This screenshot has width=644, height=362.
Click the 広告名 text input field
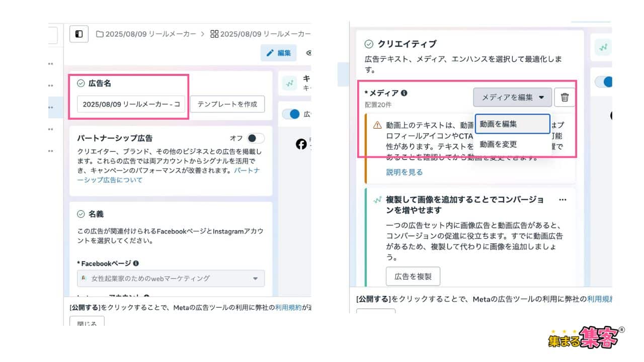coord(131,104)
